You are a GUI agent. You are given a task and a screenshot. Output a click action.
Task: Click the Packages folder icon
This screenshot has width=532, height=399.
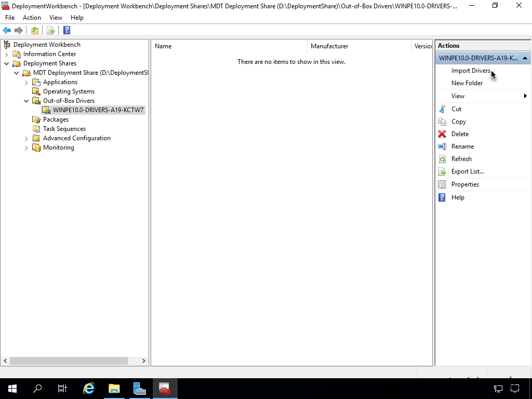[x=36, y=119]
